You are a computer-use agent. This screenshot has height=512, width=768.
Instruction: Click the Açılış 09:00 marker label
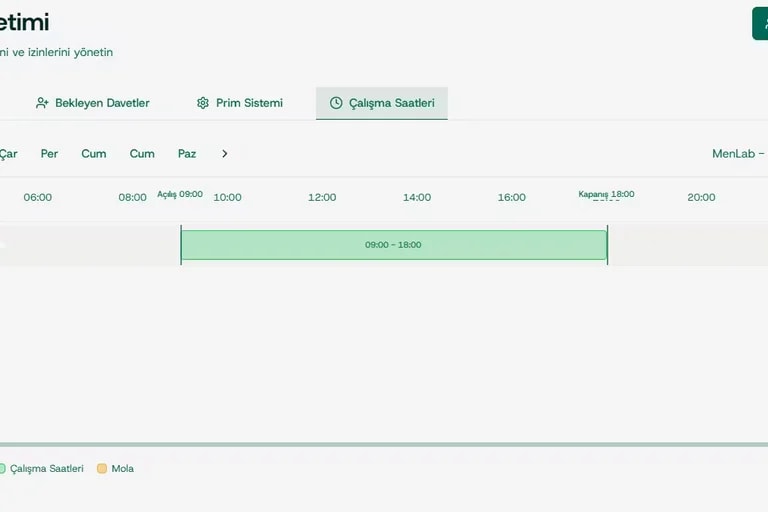180,194
